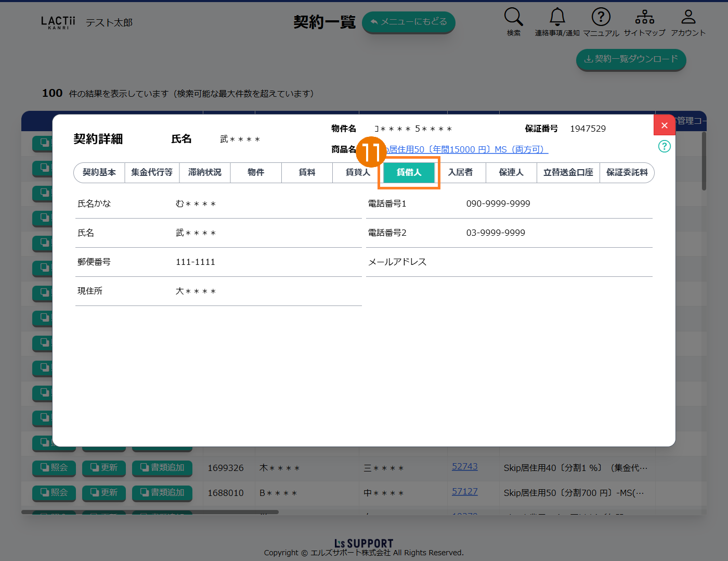
Task: Click the green help icon in dialog
Action: [664, 146]
